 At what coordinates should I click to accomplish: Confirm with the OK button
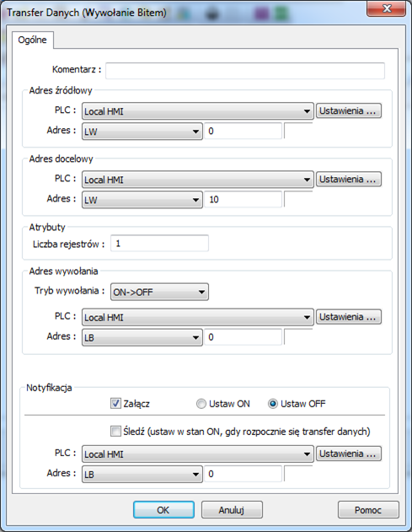point(163,509)
